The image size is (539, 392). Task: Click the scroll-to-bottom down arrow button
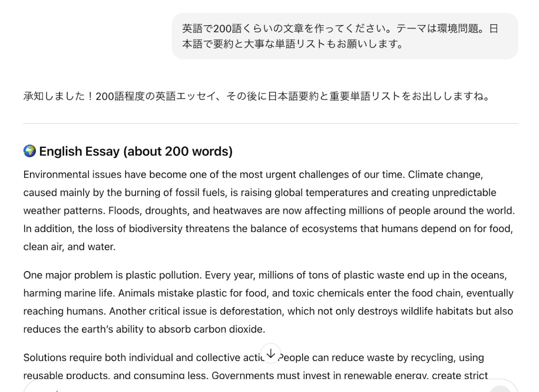(x=271, y=354)
